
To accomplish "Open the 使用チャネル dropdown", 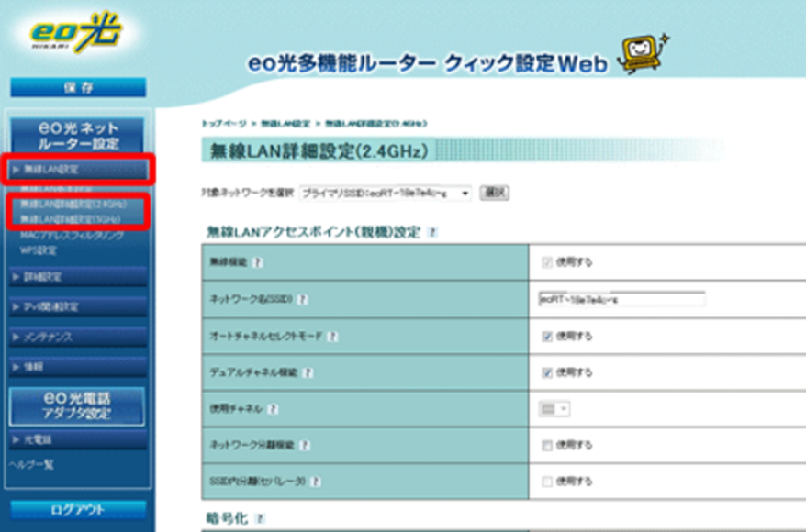I will pos(554,409).
